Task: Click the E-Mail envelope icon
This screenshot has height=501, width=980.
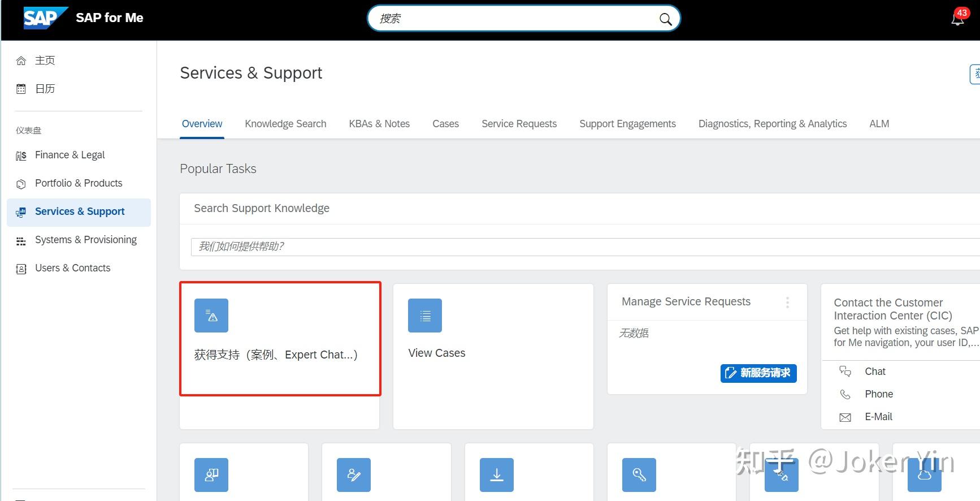Action: coord(845,417)
